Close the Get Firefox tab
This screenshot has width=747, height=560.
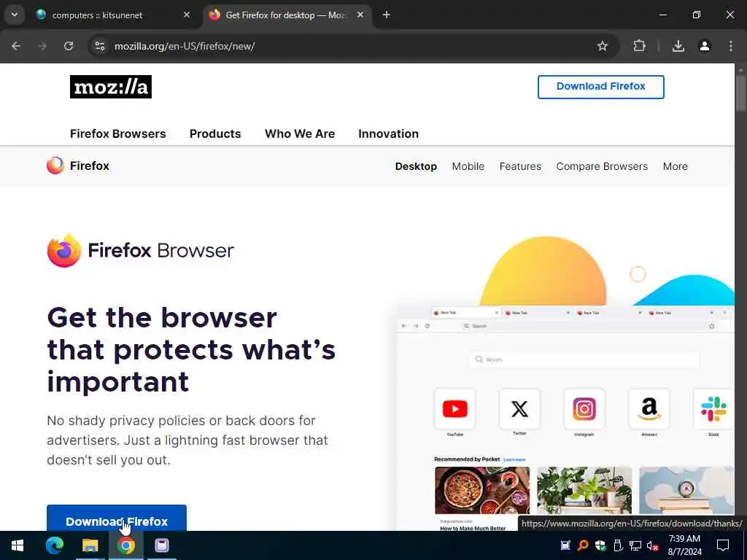tap(360, 15)
